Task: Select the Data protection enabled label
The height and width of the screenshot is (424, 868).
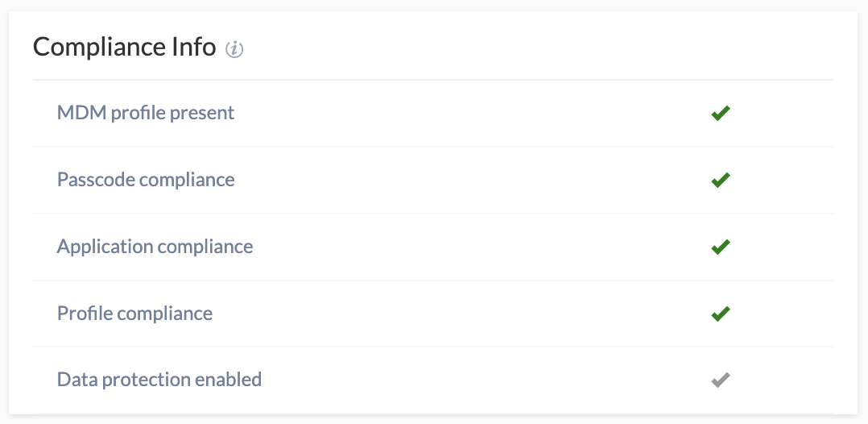Action: [x=159, y=380]
